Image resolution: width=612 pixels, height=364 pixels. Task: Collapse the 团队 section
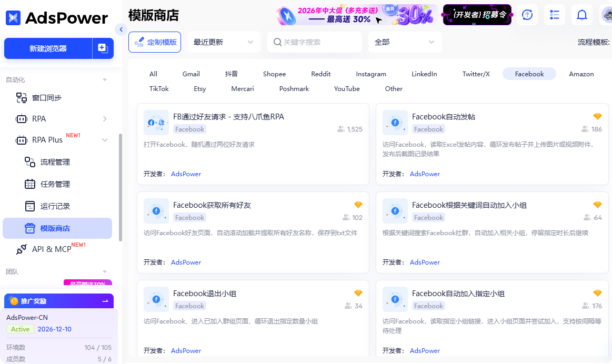click(x=105, y=271)
